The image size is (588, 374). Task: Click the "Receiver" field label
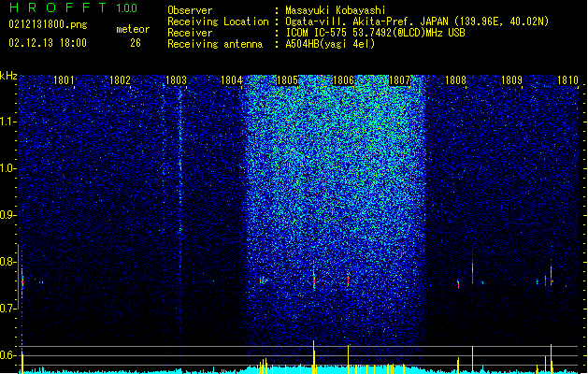(x=190, y=33)
